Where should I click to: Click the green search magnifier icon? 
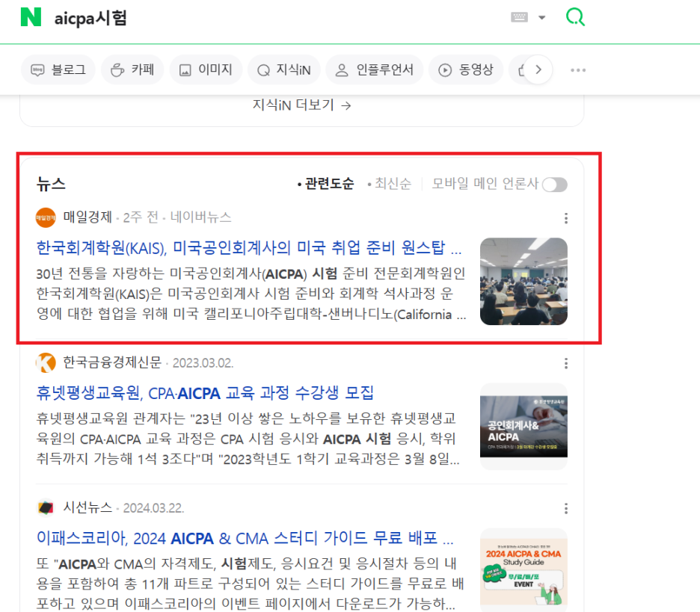pos(575,17)
